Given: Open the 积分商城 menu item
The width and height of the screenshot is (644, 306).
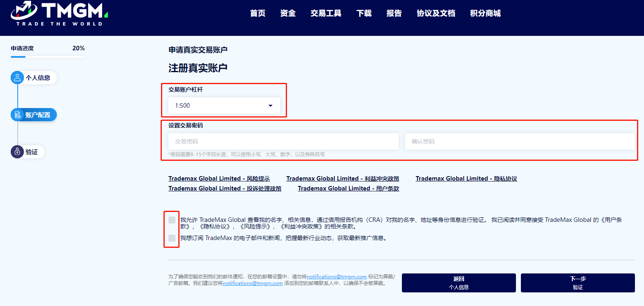Looking at the screenshot, I should tap(485, 13).
